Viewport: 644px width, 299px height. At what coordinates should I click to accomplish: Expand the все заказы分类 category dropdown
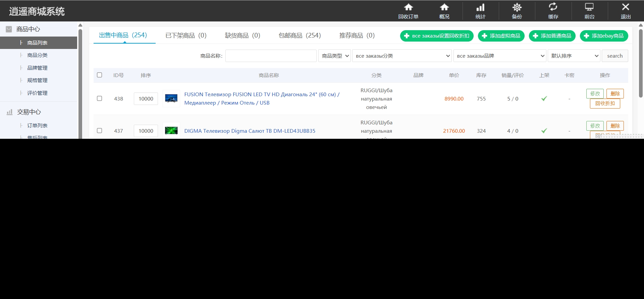coord(402,56)
